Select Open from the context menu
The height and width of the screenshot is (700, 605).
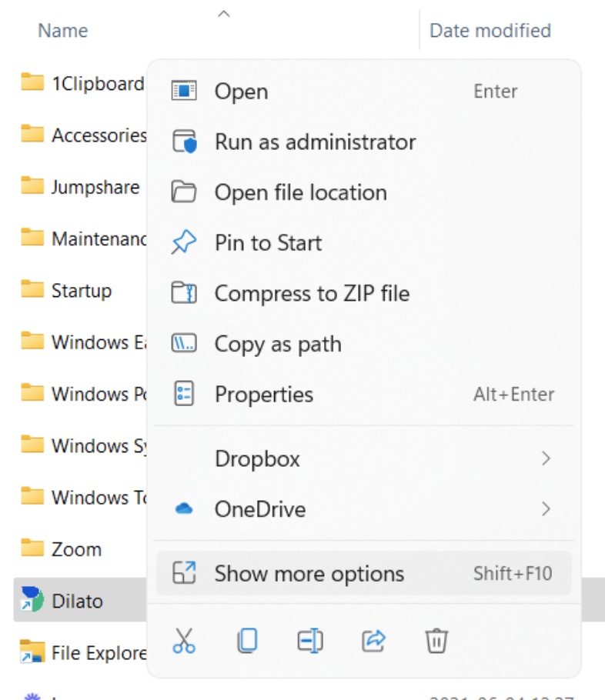tap(241, 91)
